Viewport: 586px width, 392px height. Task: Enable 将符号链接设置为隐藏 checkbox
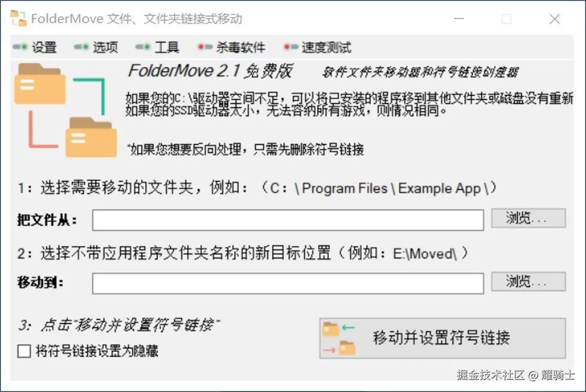pyautogui.click(x=24, y=351)
